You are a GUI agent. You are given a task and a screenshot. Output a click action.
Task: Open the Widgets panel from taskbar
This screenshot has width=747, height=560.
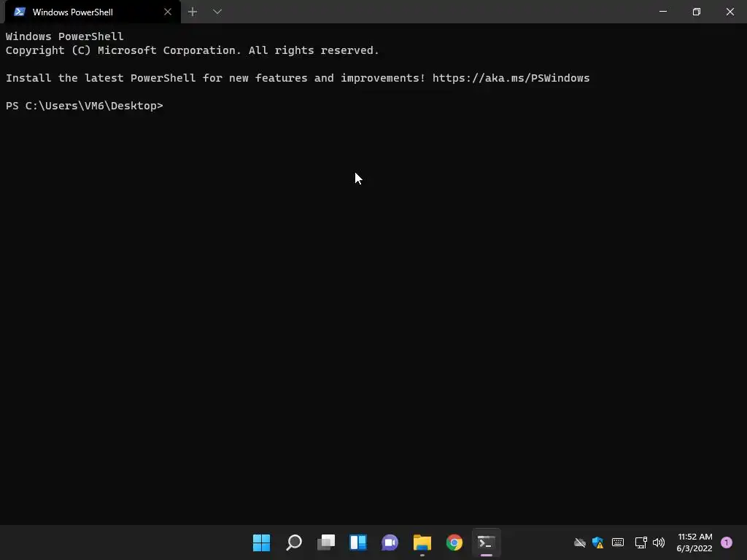tap(357, 542)
